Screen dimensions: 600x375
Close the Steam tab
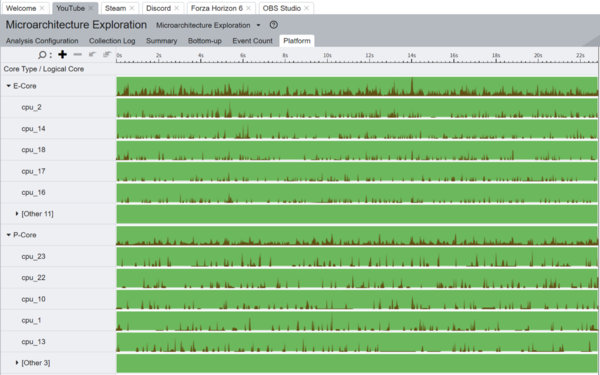click(x=132, y=8)
